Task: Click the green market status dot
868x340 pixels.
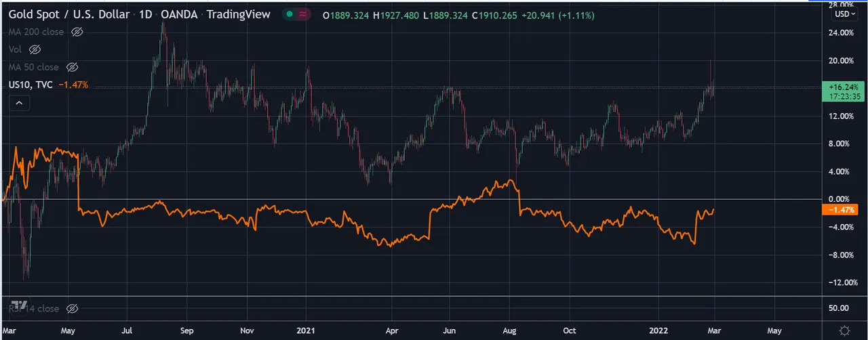Action: pyautogui.click(x=290, y=14)
